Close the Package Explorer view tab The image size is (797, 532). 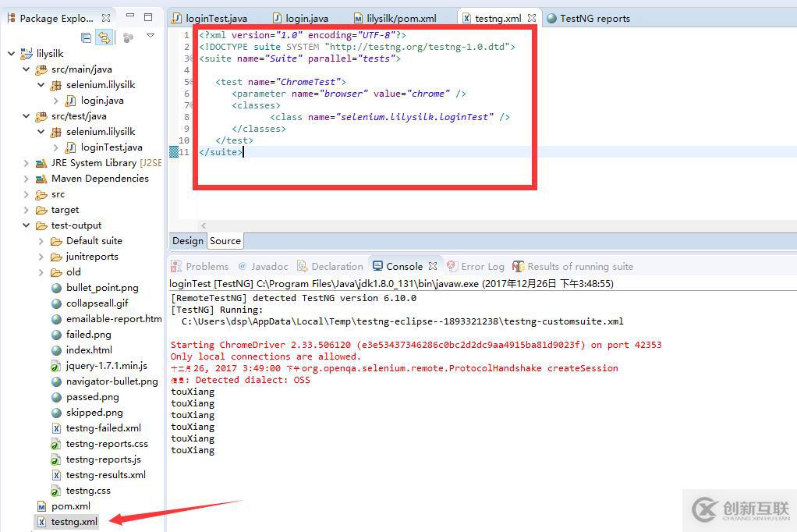(106, 18)
